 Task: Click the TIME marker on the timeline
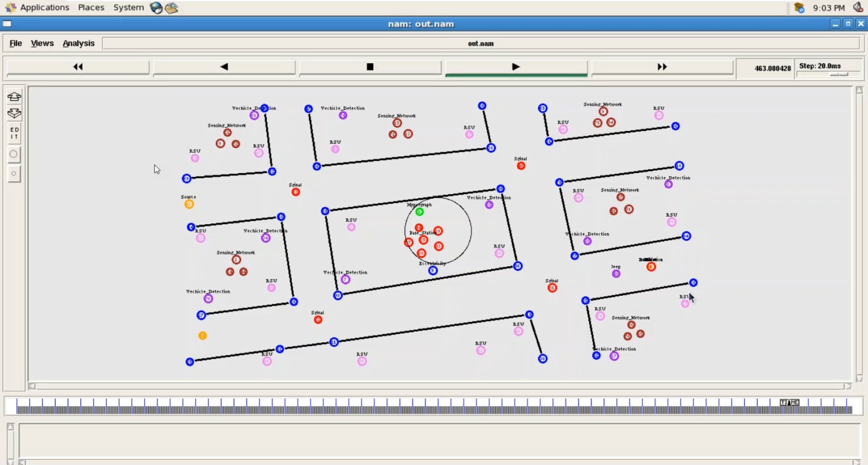pos(789,402)
